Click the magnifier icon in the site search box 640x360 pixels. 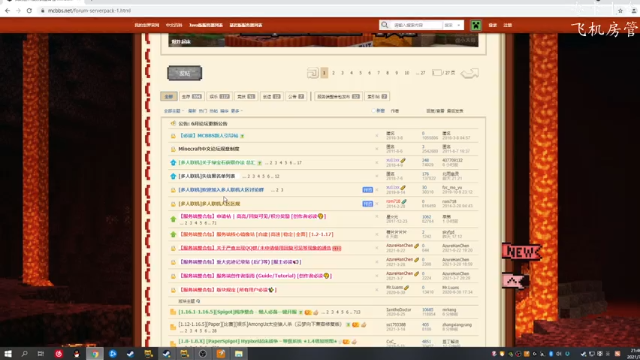384,25
